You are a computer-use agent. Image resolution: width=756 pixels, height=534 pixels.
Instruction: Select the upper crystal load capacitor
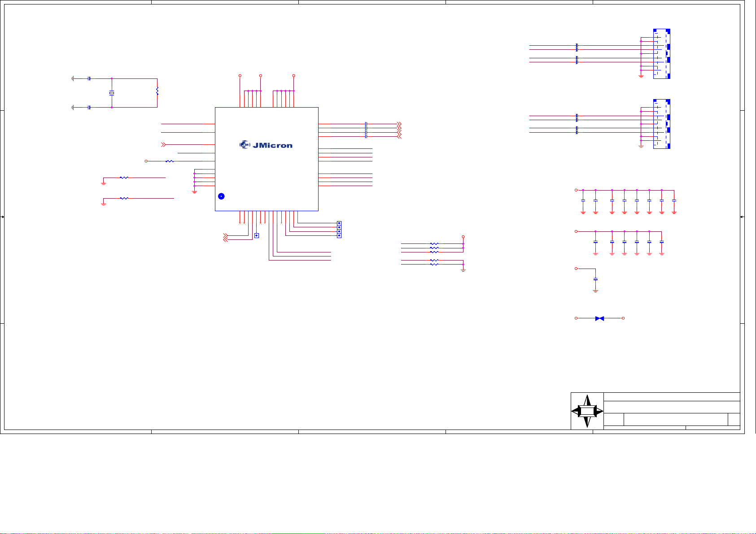pos(89,78)
